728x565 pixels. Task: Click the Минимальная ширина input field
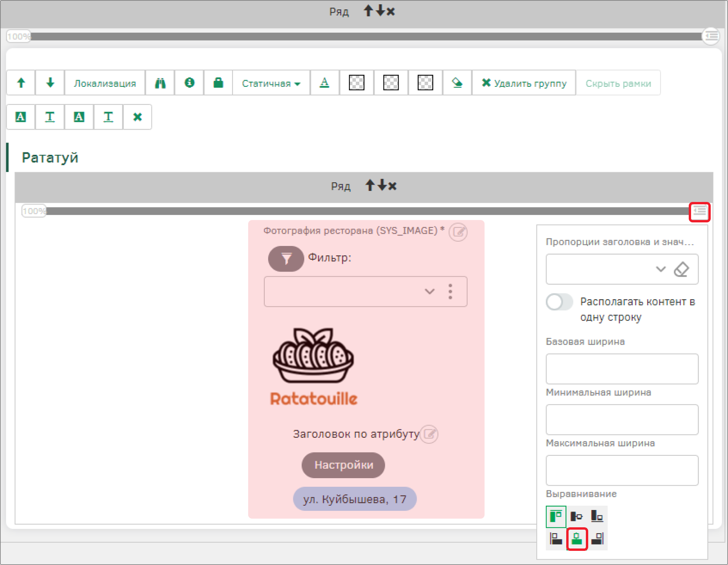pyautogui.click(x=622, y=419)
